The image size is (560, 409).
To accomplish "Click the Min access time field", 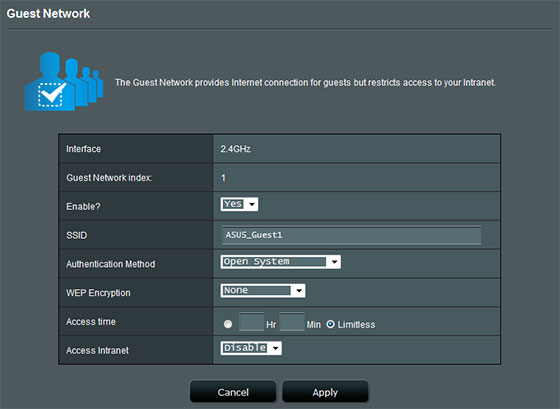I will (x=292, y=322).
